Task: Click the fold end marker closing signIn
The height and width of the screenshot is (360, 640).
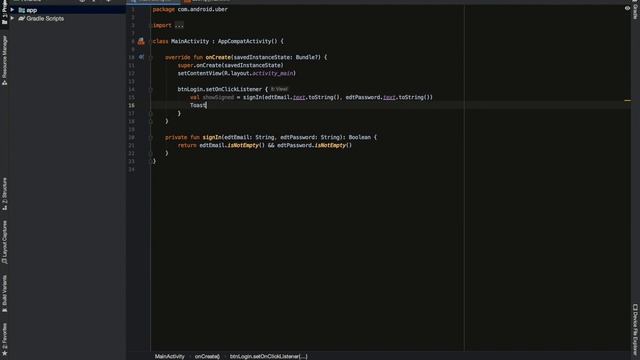Action: click(151, 153)
